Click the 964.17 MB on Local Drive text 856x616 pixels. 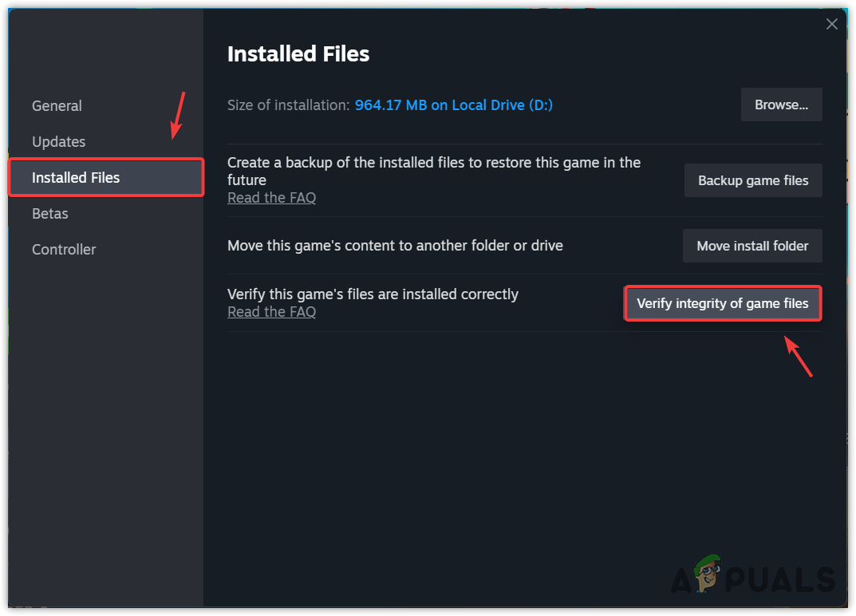click(453, 105)
